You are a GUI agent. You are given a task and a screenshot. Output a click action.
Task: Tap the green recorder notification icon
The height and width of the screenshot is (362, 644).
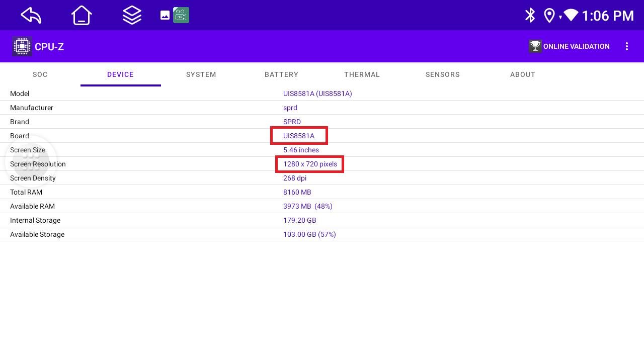[x=181, y=15]
